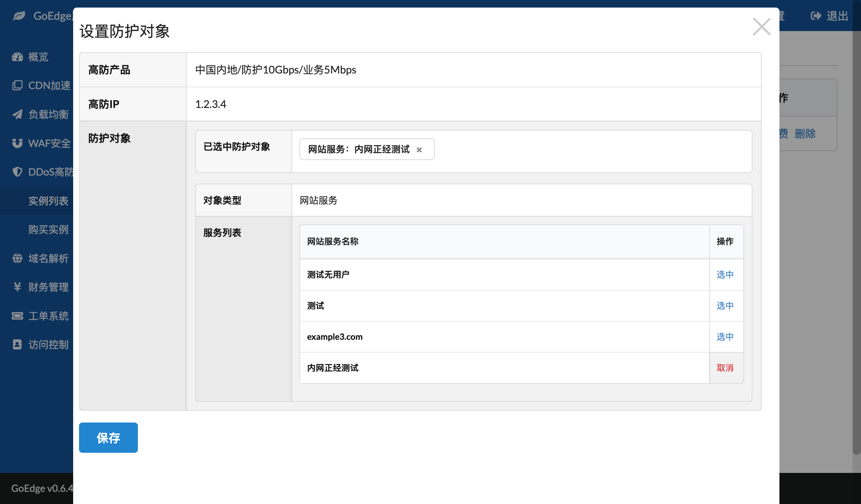Click GoEdge v0.6.4 version text
This screenshot has height=504, width=861.
[x=42, y=488]
